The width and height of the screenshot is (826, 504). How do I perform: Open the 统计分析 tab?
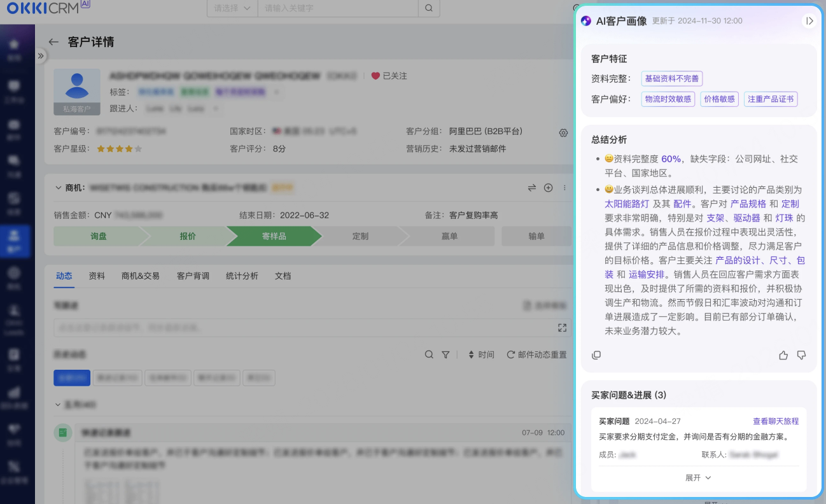coord(242,276)
